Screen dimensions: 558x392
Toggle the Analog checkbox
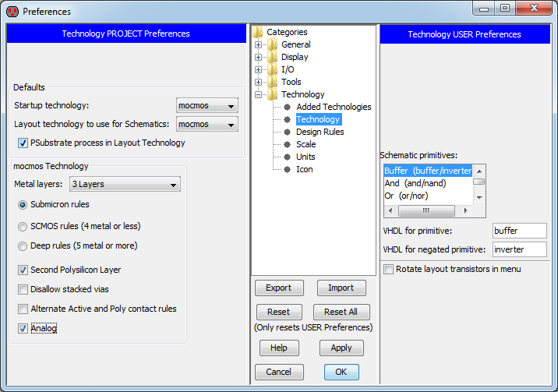pos(23,328)
